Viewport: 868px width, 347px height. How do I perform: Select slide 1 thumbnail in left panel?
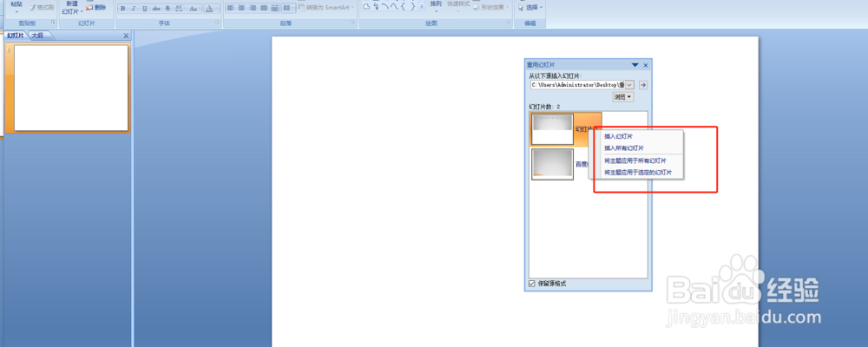click(71, 88)
